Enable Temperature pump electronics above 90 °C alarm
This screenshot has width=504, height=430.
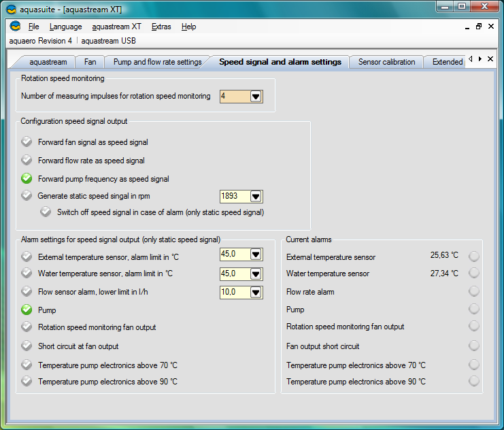pos(27,381)
